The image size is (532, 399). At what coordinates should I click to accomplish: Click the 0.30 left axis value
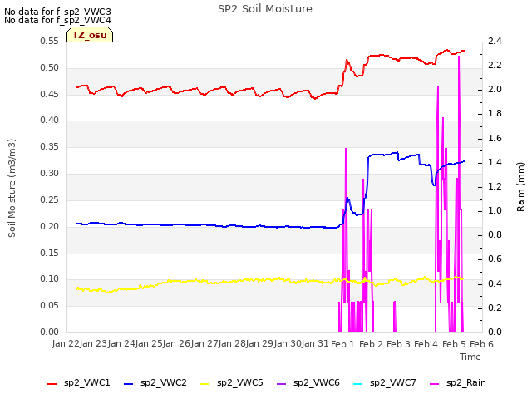(x=50, y=174)
